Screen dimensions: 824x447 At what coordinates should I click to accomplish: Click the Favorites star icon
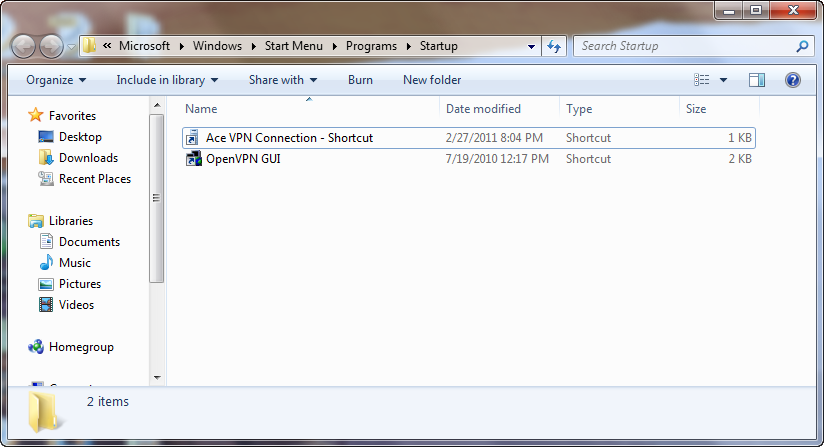[36, 115]
